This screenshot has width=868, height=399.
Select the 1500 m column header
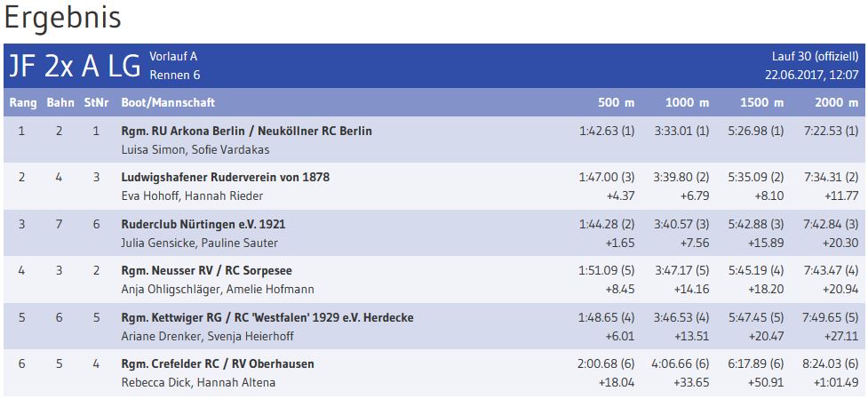(761, 103)
